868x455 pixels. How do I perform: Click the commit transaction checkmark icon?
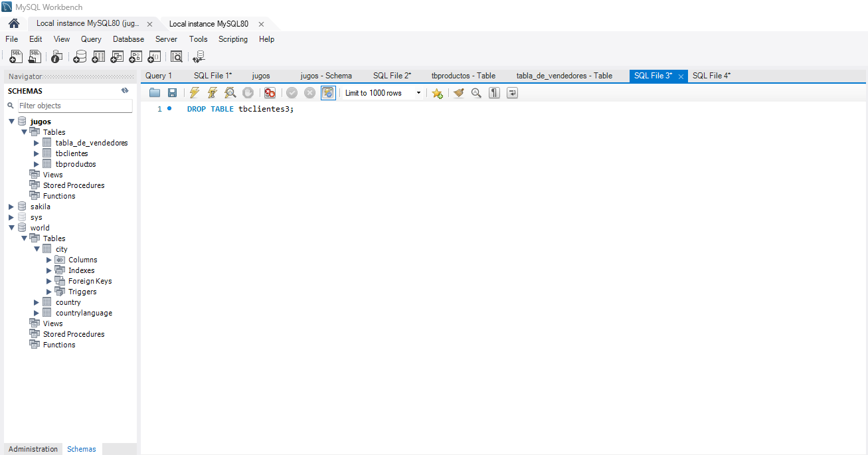pos(292,93)
